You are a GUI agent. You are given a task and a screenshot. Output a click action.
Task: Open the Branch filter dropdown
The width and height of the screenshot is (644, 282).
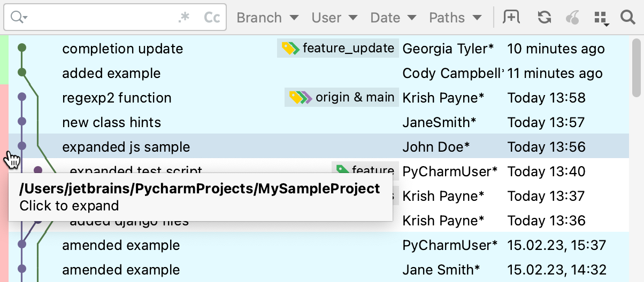pyautogui.click(x=267, y=18)
